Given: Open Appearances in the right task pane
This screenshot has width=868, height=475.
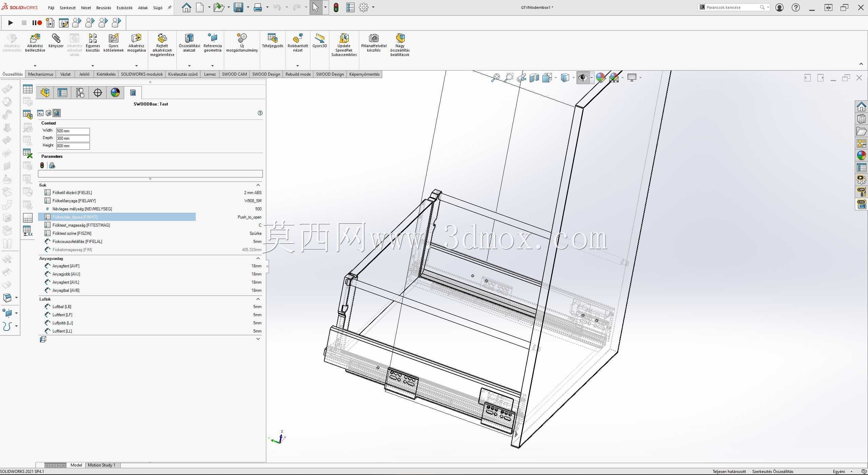Looking at the screenshot, I should [x=861, y=155].
